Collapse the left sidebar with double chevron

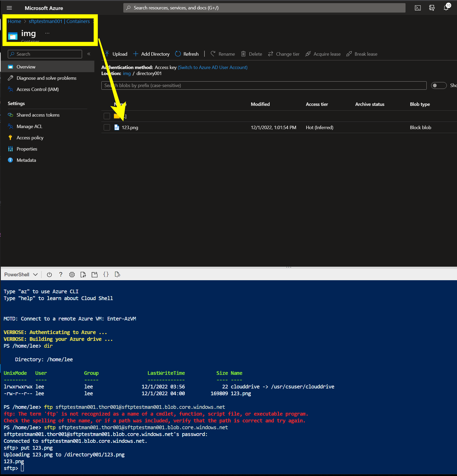(89, 54)
